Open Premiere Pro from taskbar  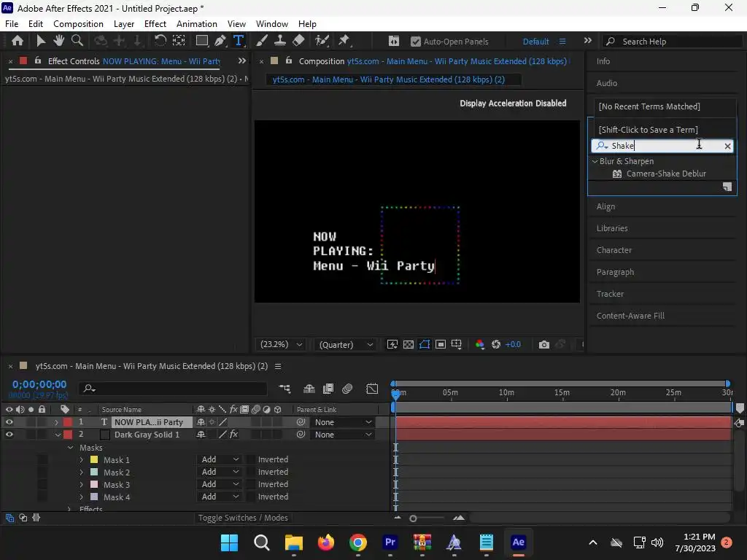point(390,542)
